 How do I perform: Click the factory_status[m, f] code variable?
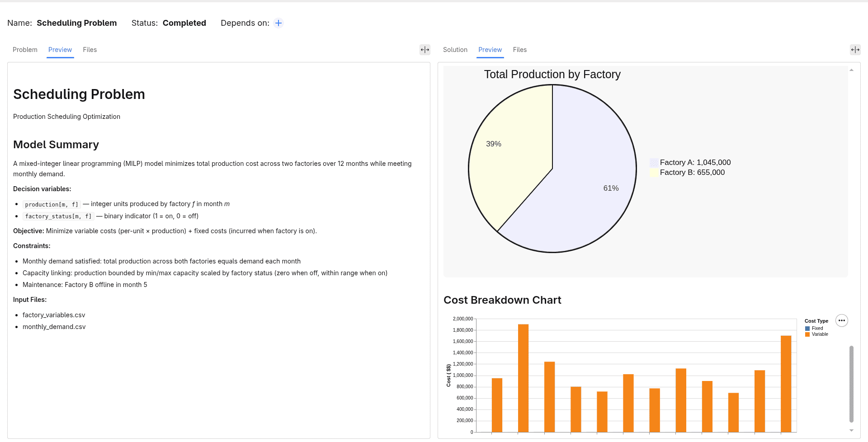58,216
